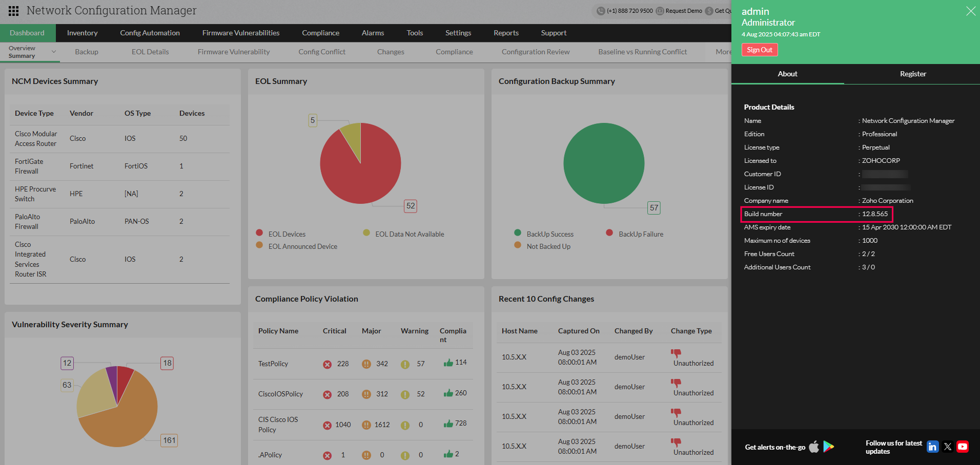Switch to the Register tab
Image resolution: width=980 pixels, height=465 pixels.
click(913, 74)
